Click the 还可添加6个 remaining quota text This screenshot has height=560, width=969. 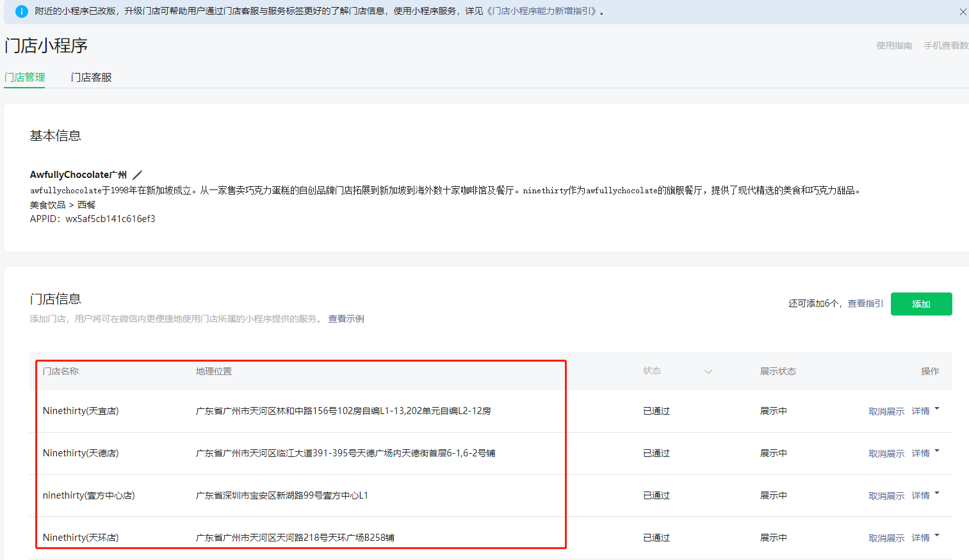(x=813, y=303)
